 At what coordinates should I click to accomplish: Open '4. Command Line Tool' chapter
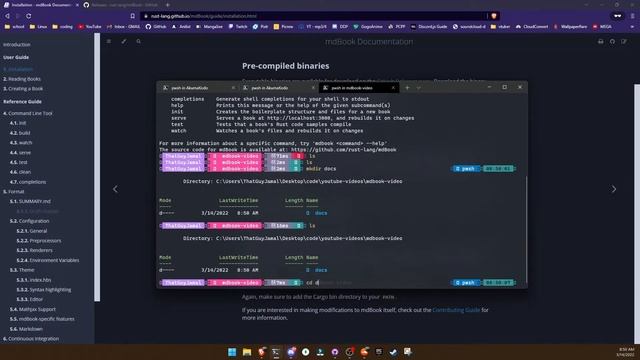coord(28,113)
